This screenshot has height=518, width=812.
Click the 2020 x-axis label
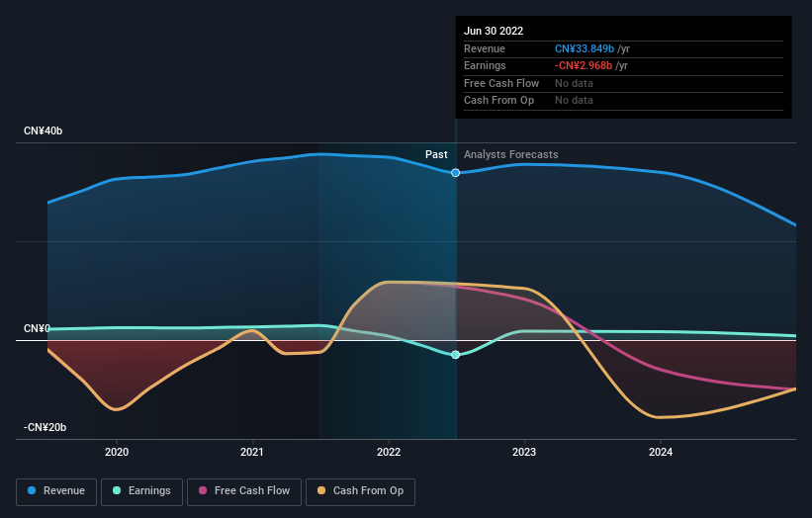click(x=117, y=452)
